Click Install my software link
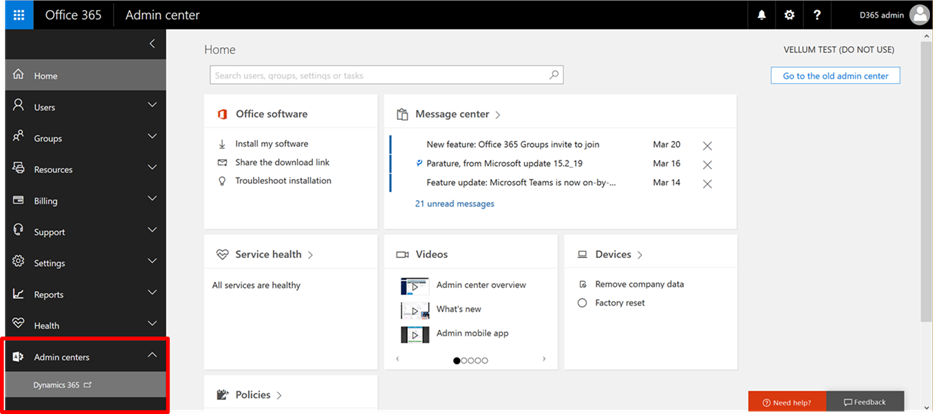 272,144
